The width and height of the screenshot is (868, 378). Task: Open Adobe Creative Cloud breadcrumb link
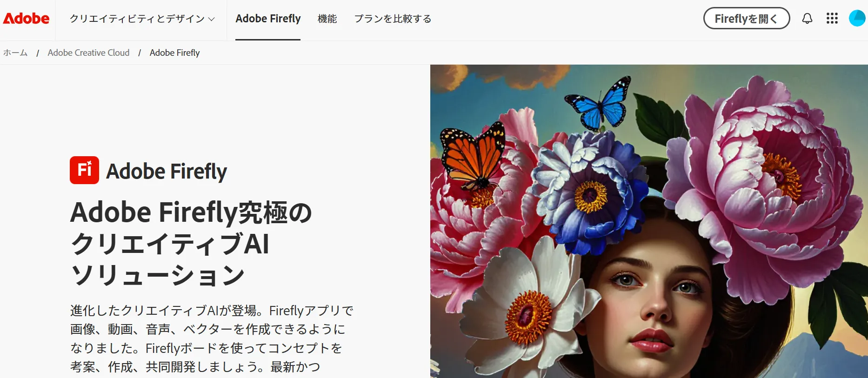pos(88,53)
